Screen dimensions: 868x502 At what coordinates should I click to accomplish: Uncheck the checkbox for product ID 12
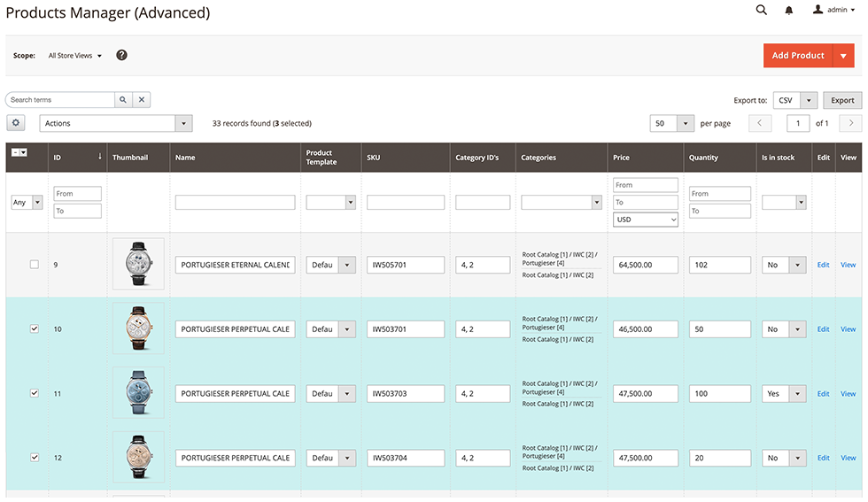35,457
